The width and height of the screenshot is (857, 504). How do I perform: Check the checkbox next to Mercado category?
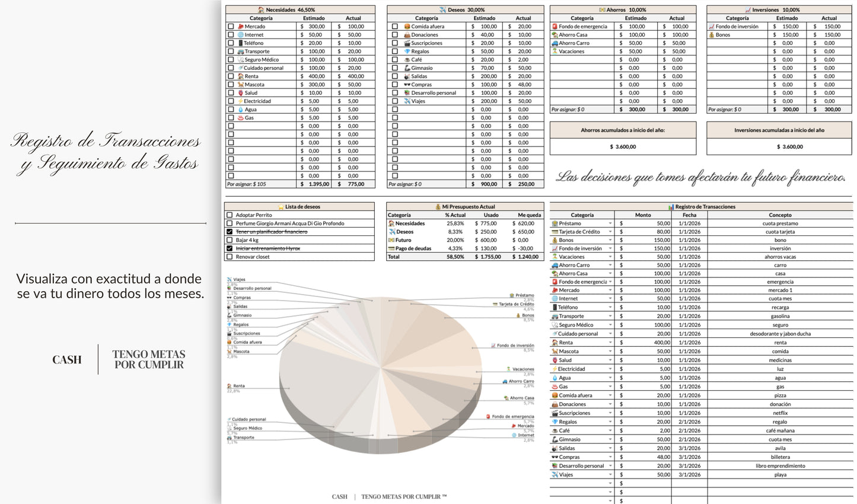[231, 26]
